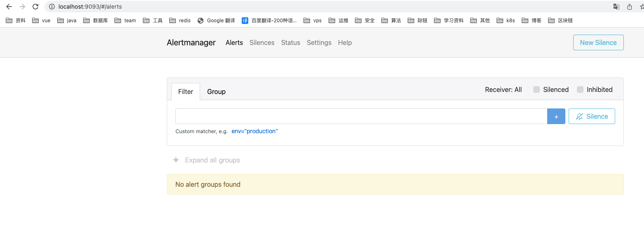Switch to the Group tab
The width and height of the screenshot is (644, 235).
(216, 92)
